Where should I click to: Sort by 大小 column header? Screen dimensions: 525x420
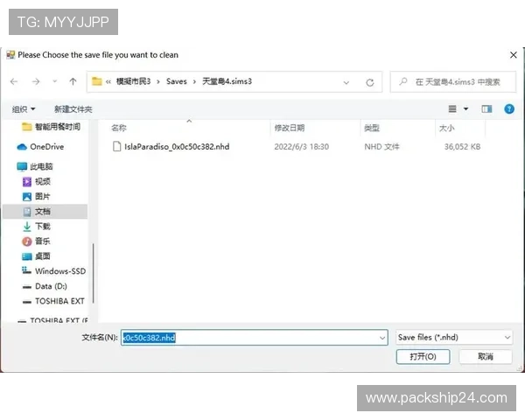(x=446, y=128)
